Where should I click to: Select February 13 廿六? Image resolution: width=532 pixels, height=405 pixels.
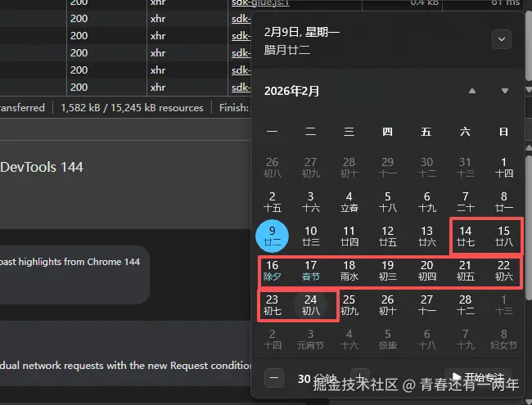[426, 236]
